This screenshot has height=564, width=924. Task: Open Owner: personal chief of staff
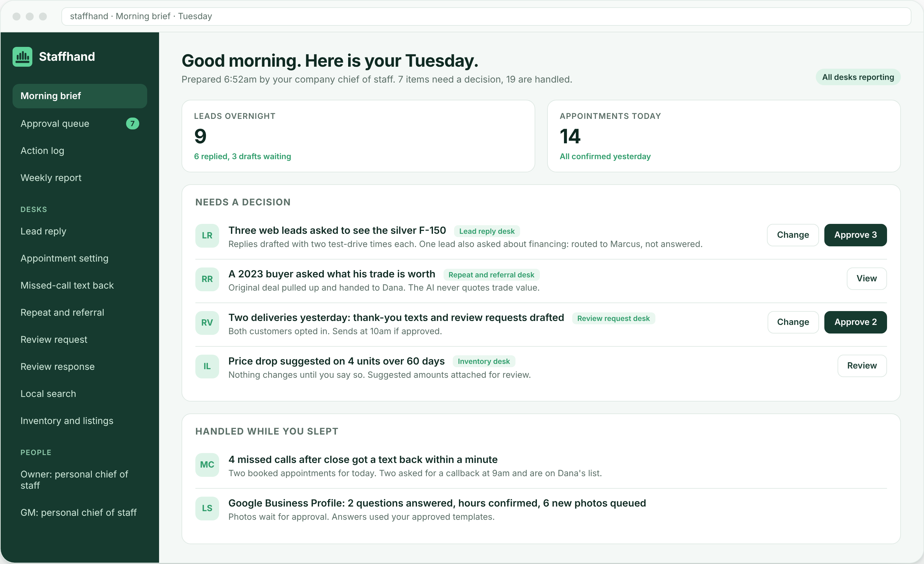pos(80,479)
